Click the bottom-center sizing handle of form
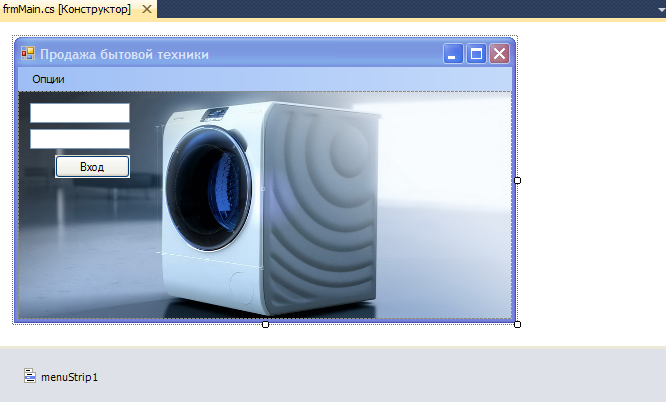Screen dimensions: 666x402 (265, 325)
